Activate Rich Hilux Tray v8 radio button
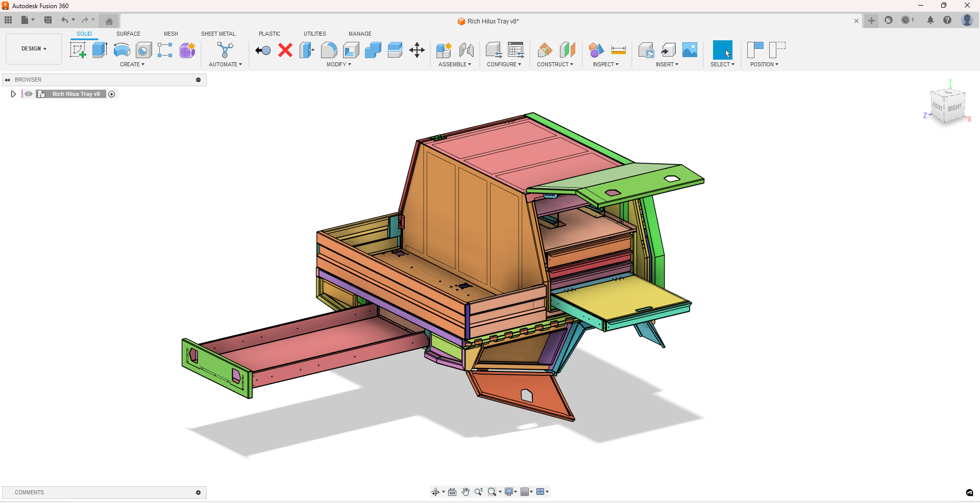The height and width of the screenshot is (503, 980). click(112, 94)
